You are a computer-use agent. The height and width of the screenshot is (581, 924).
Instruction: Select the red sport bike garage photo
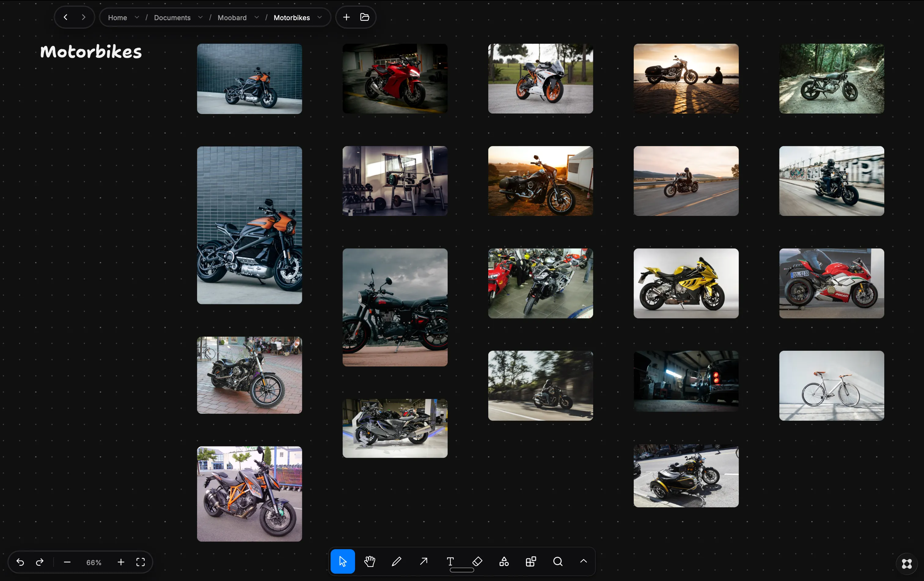tap(395, 78)
